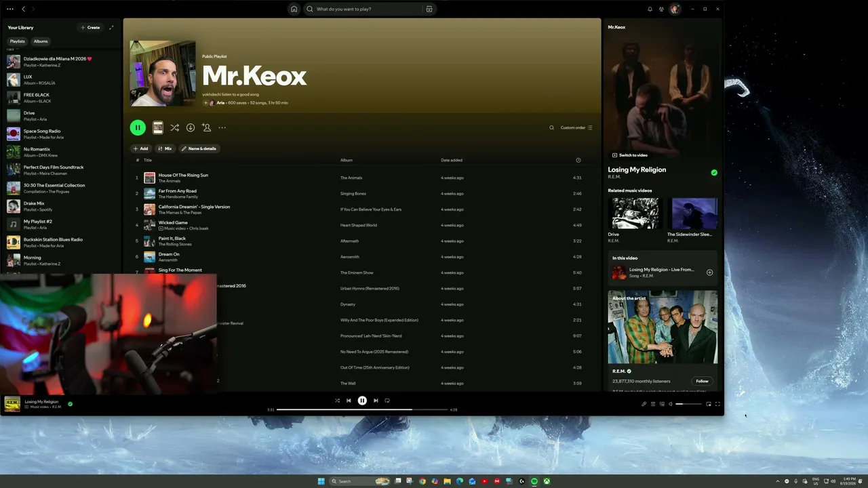Open the profile avatar menu
This screenshot has height=488, width=868.
675,9
